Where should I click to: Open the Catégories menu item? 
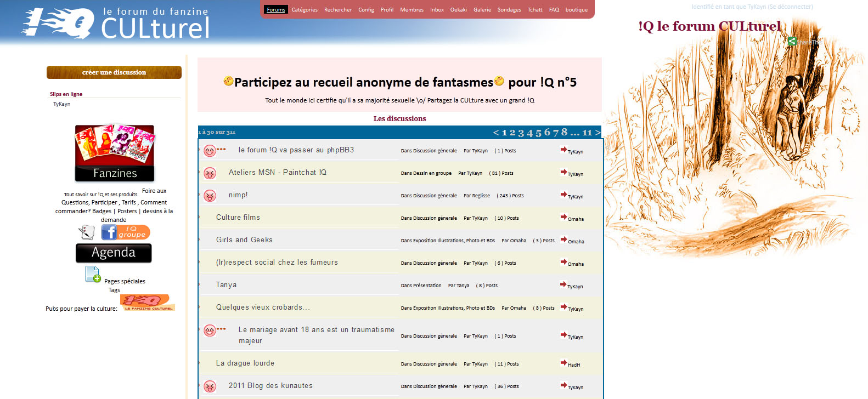click(x=305, y=10)
